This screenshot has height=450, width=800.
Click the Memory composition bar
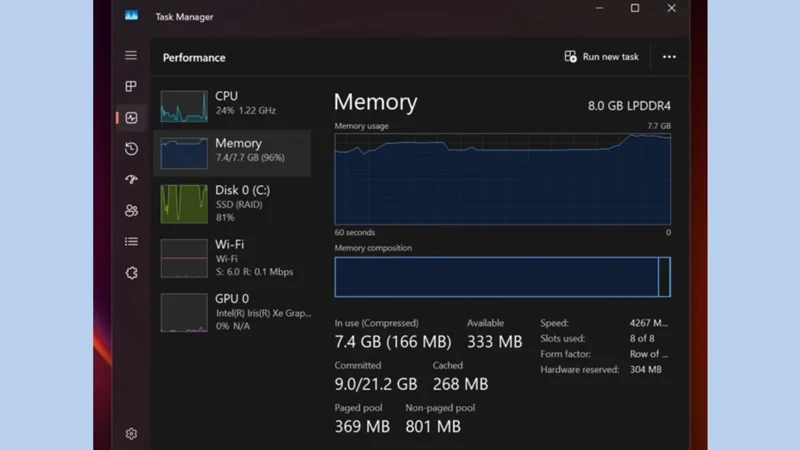503,277
